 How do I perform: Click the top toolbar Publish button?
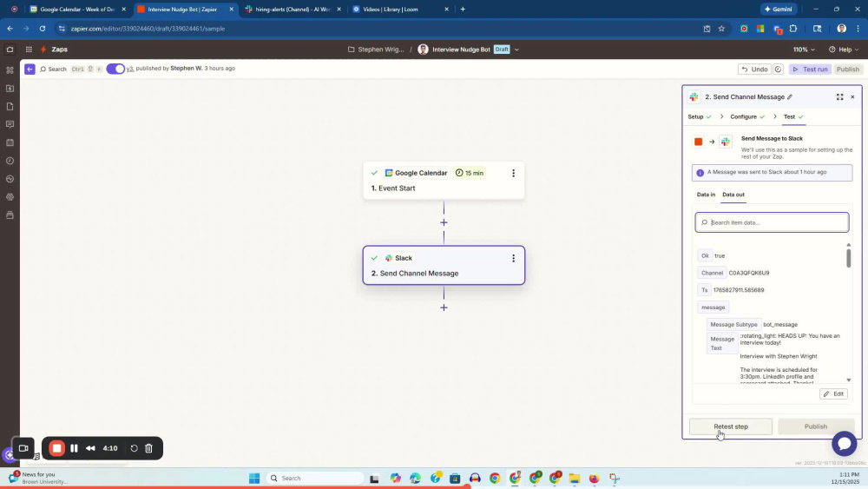click(x=848, y=69)
